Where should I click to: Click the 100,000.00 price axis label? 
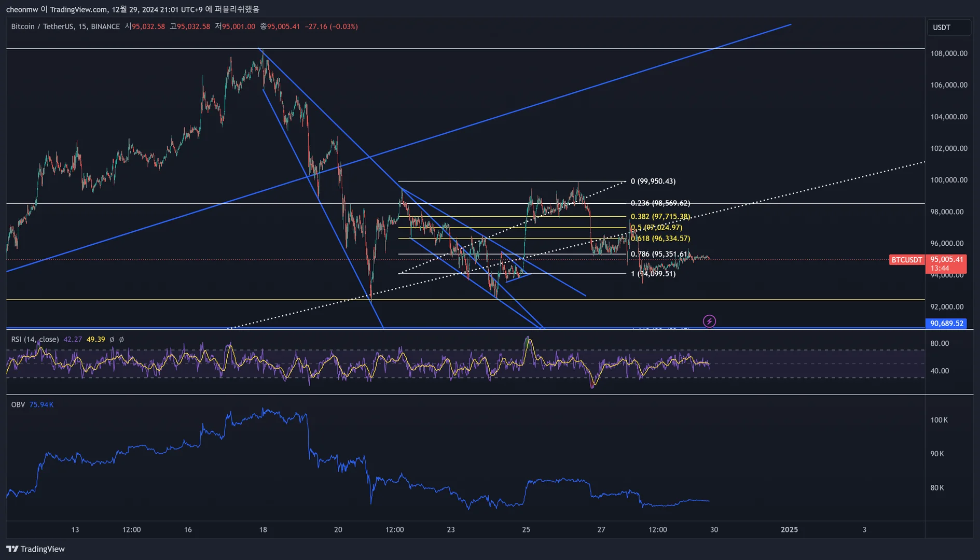click(x=949, y=180)
